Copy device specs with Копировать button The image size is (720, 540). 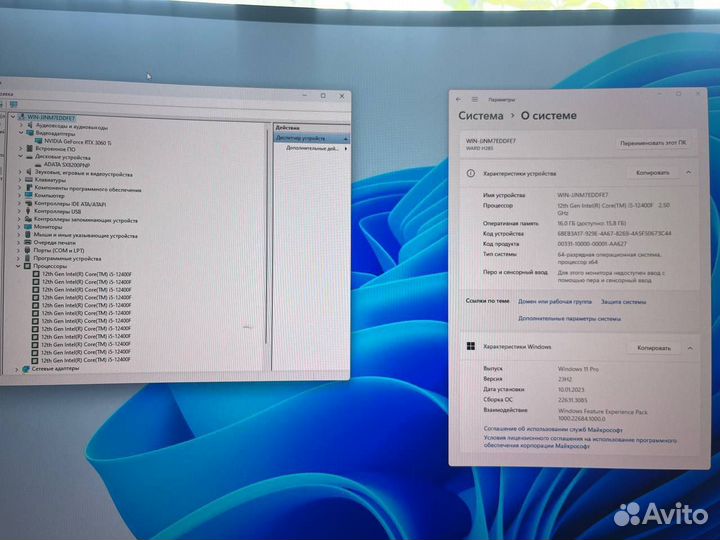652,173
